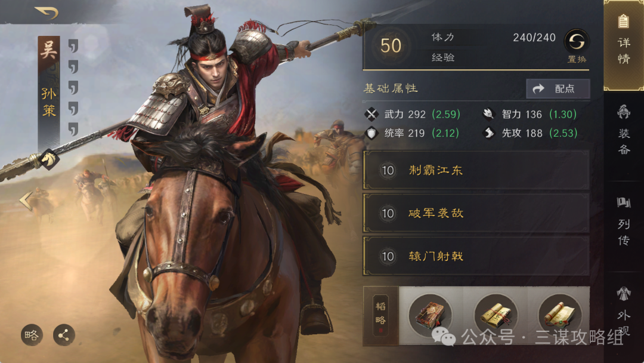Click the 武力 crossed-swords attribute icon
This screenshot has height=363, width=644.
pyautogui.click(x=371, y=114)
